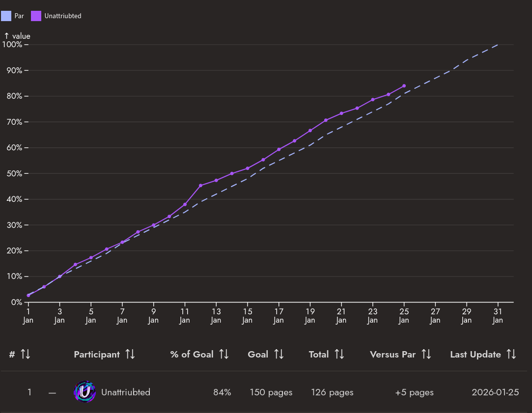Select the 20 Jan data point

pyautogui.click(x=326, y=120)
